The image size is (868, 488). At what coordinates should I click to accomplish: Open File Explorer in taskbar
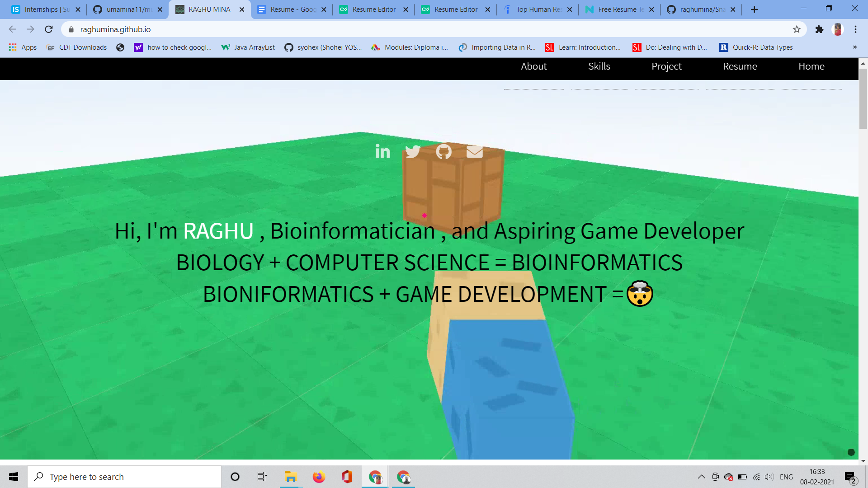tap(290, 477)
